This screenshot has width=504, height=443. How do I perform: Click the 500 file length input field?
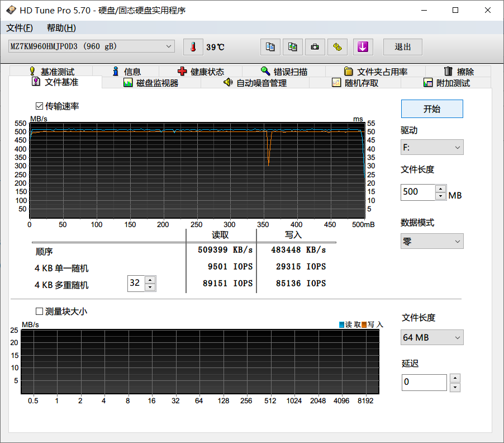(418, 192)
